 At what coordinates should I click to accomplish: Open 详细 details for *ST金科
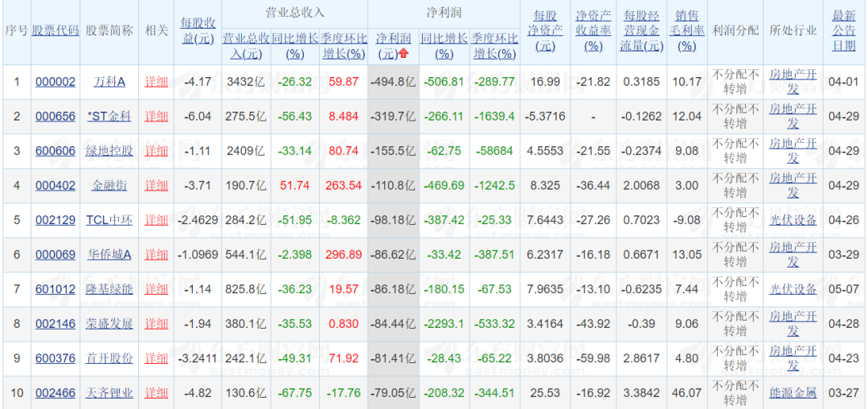pyautogui.click(x=157, y=117)
